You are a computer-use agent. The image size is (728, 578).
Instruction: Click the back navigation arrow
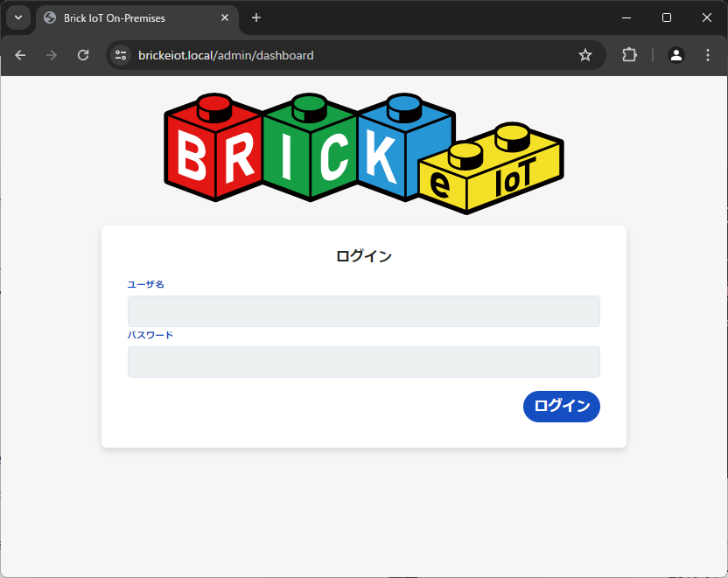coord(20,55)
